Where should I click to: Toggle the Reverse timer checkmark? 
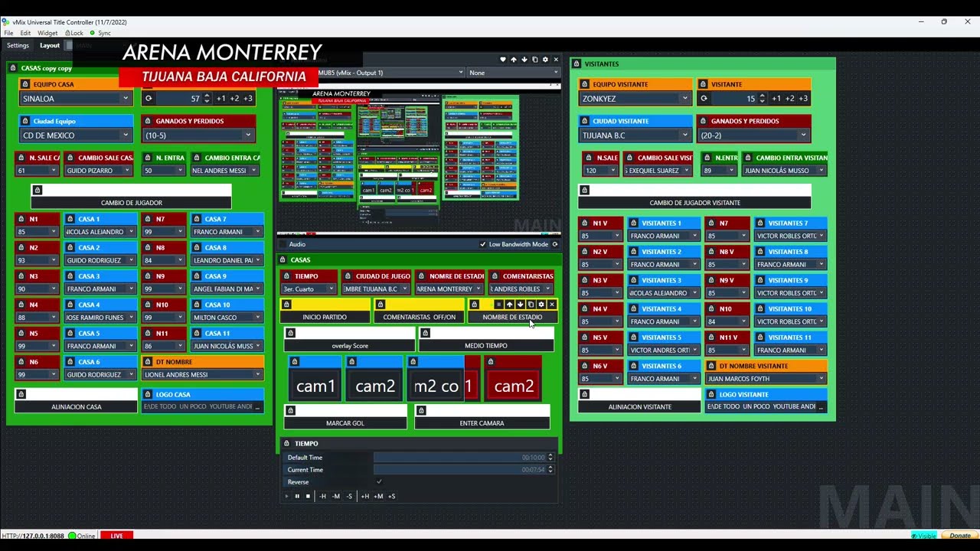(379, 482)
